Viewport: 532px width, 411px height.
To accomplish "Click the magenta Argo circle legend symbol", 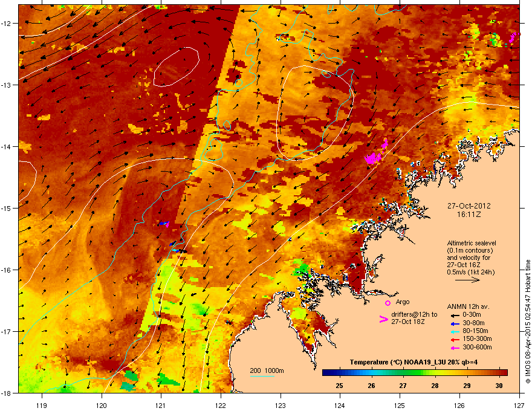I will (x=388, y=303).
